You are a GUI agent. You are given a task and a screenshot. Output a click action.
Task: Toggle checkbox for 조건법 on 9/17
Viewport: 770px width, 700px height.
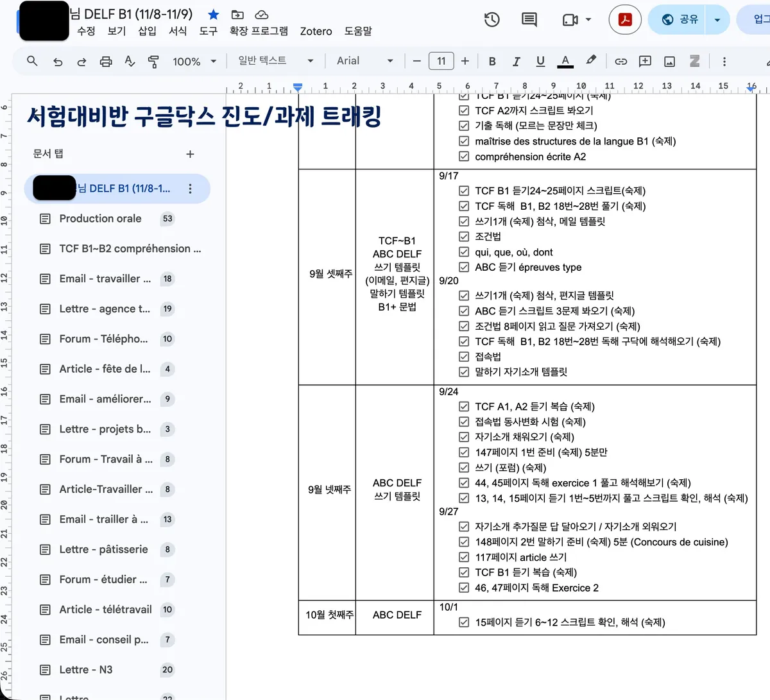pos(464,237)
